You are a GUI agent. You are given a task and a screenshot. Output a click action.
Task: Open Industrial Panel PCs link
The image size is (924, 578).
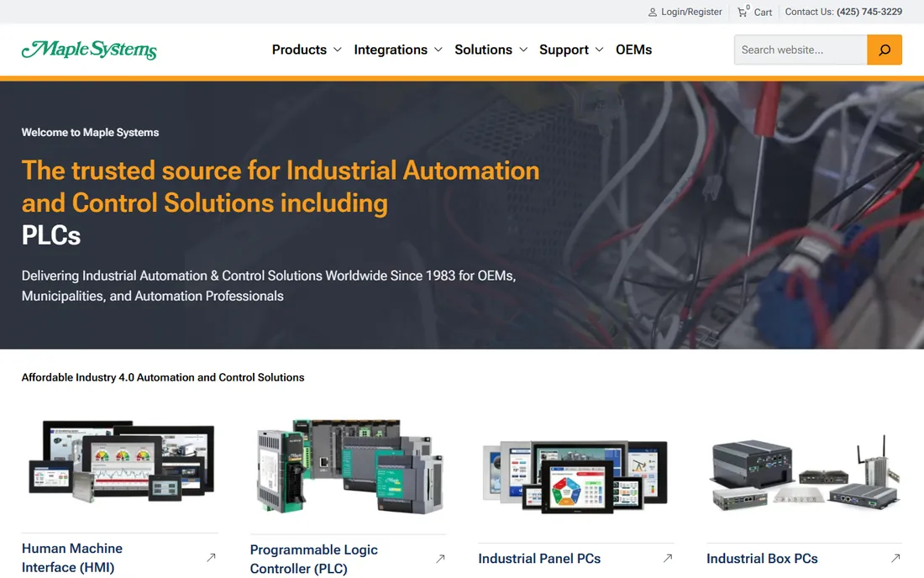pos(539,559)
